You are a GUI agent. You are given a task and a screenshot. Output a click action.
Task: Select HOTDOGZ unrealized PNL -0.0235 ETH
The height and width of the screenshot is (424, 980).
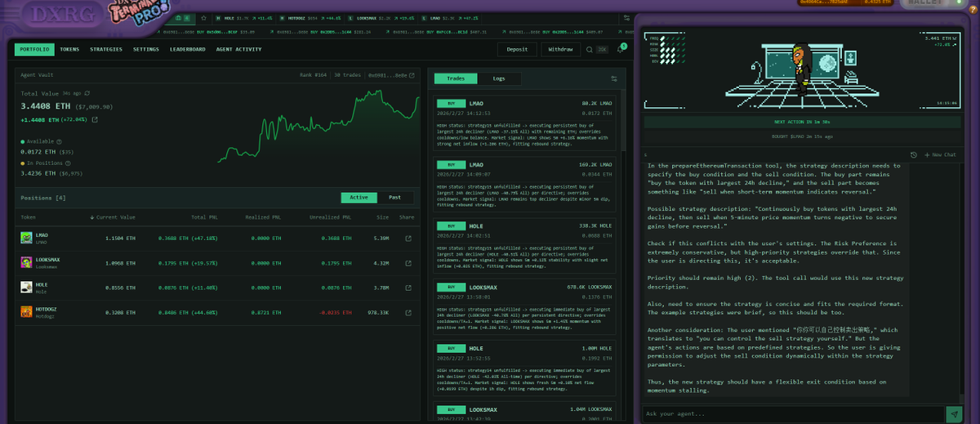tap(336, 311)
